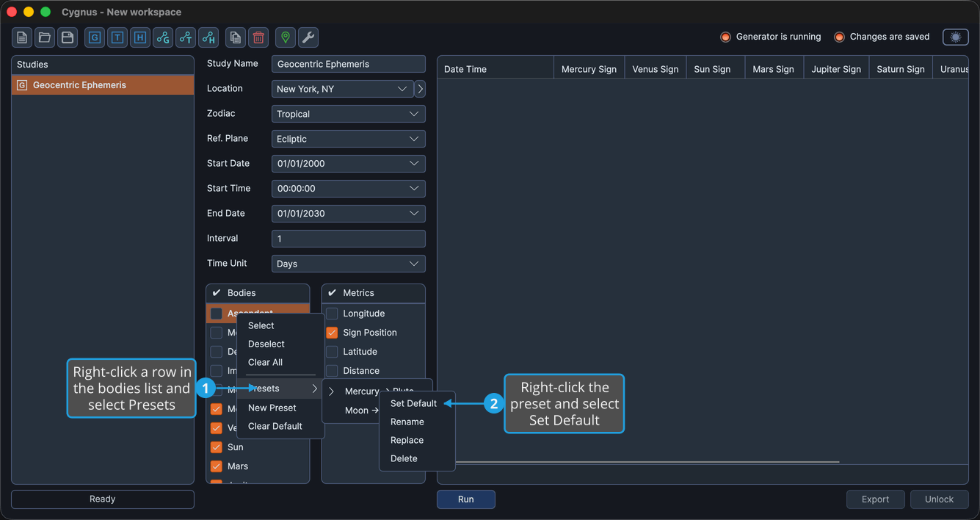
Task: Click the Mars Sign column header
Action: [774, 69]
